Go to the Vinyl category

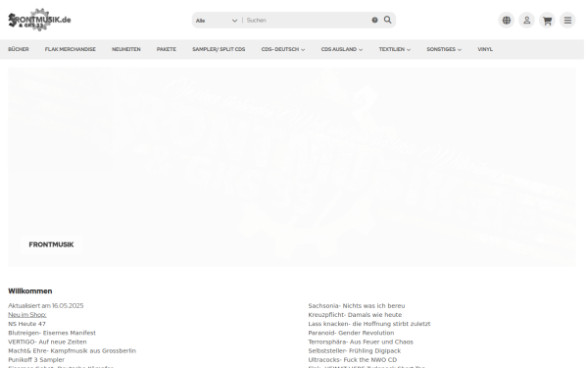coord(485,49)
